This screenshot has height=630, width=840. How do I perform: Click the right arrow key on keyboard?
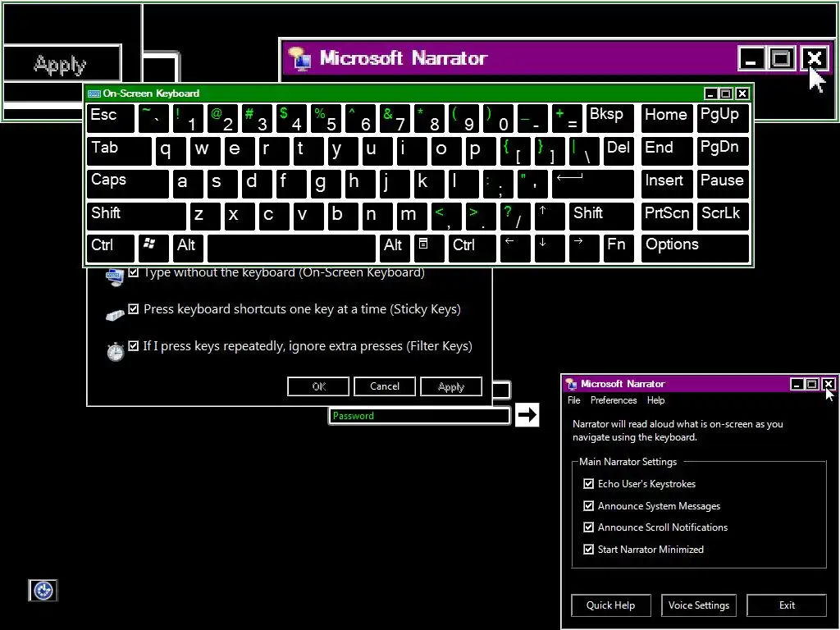click(584, 248)
